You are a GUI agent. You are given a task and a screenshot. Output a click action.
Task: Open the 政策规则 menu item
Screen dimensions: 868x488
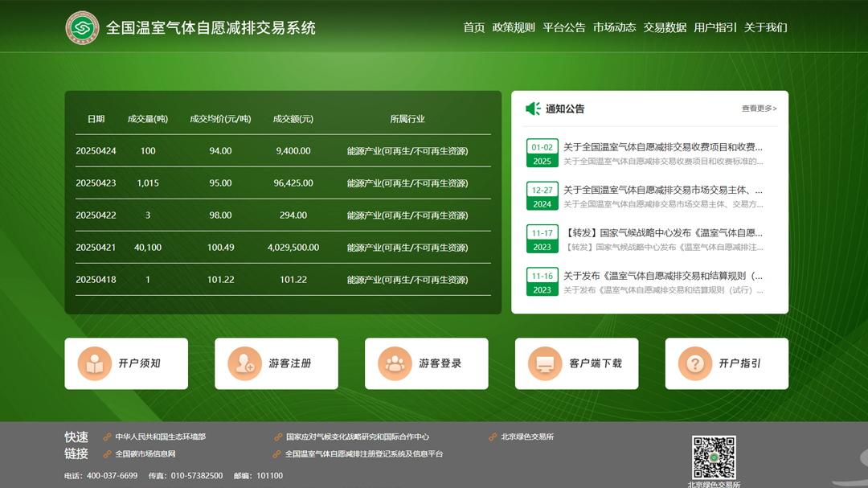(514, 27)
